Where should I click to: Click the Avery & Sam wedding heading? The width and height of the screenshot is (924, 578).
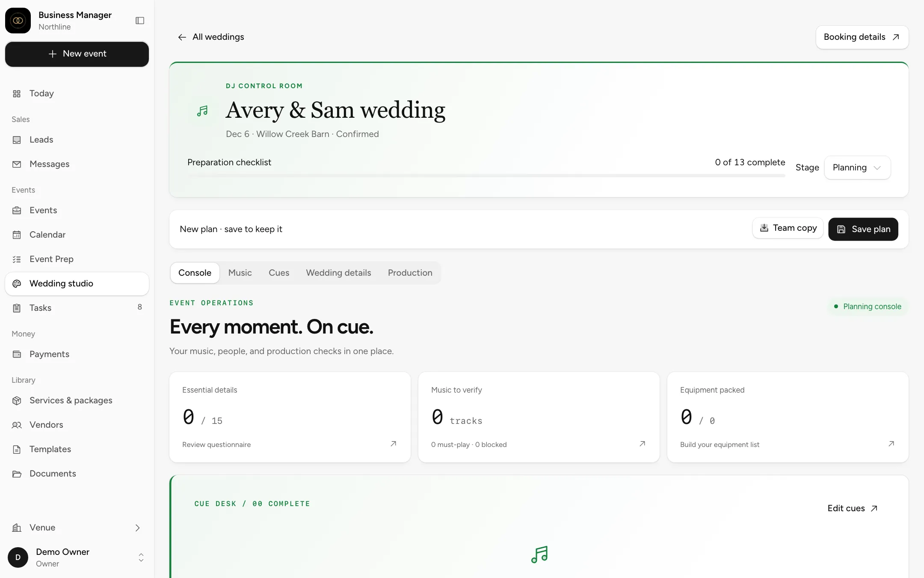[x=335, y=110]
